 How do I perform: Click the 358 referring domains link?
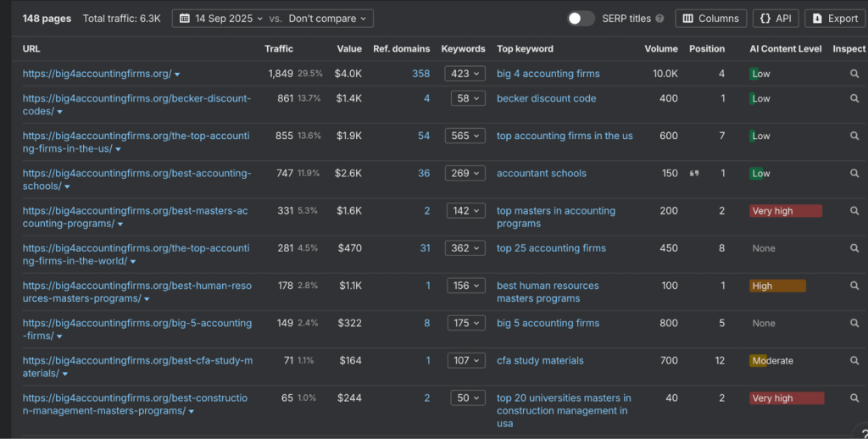tap(420, 74)
